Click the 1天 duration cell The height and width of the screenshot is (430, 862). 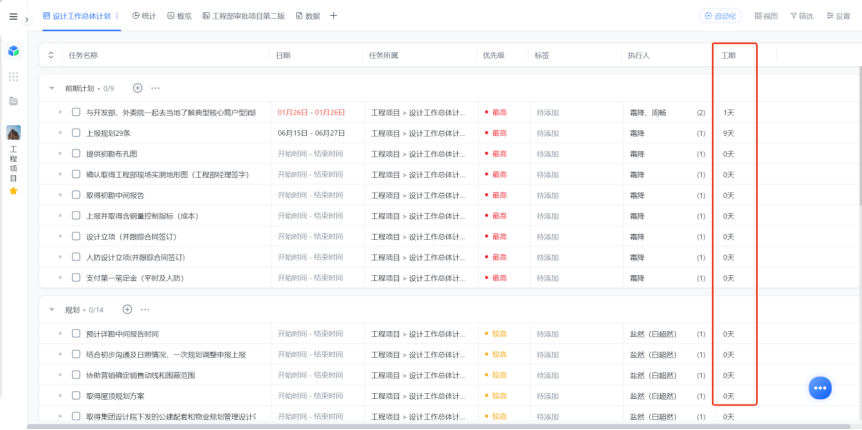(728, 112)
